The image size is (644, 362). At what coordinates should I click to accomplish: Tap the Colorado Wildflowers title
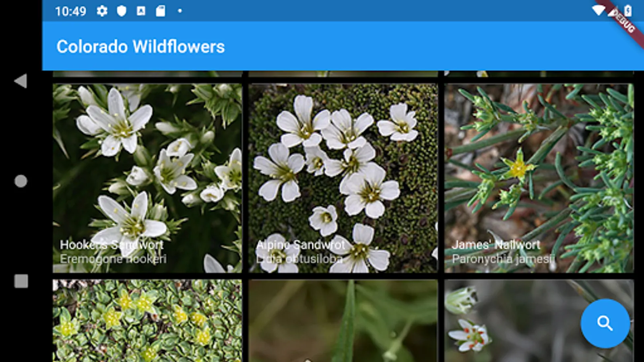[140, 47]
